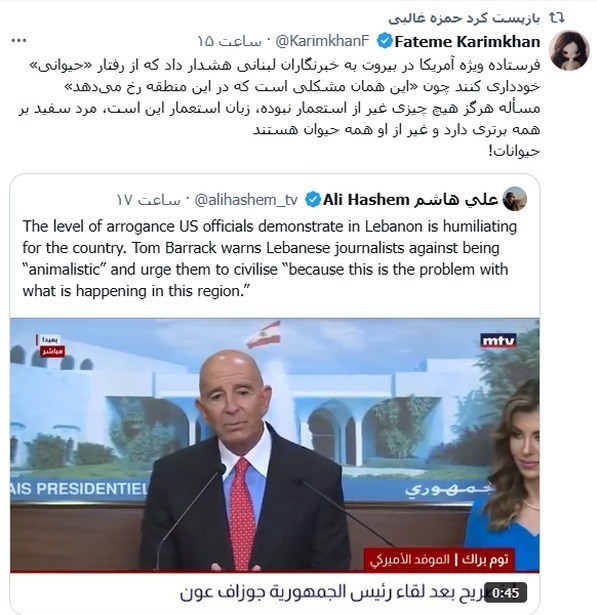
Task: Click the توم براك name caption in video
Action: (485, 559)
